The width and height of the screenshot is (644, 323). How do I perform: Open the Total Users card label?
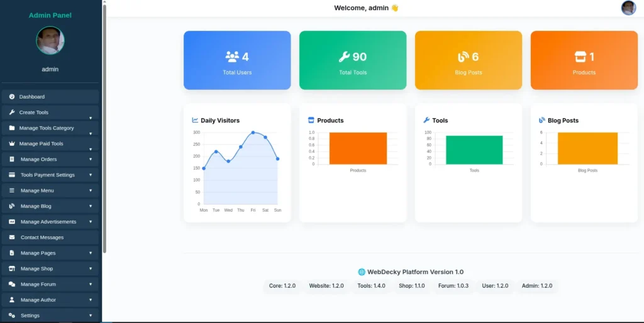237,72
